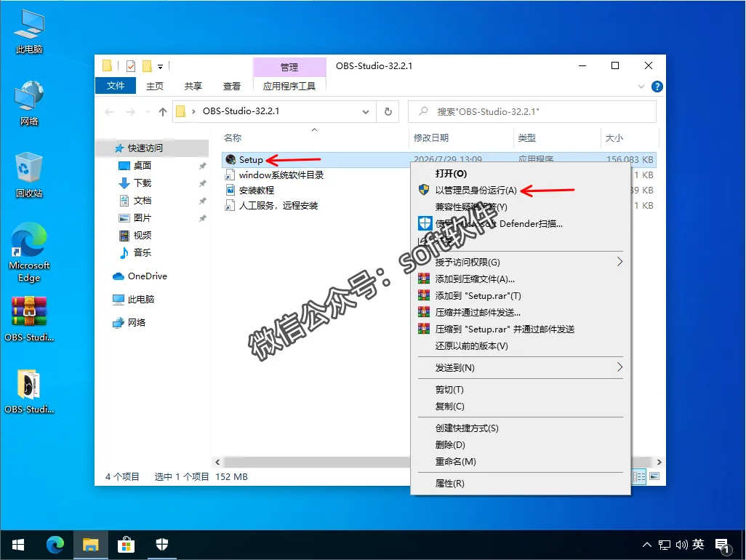Screen dimensions: 746x560
Task: Open the OBS-Studi... WinRAR archive on desktop
Action: coord(29,319)
